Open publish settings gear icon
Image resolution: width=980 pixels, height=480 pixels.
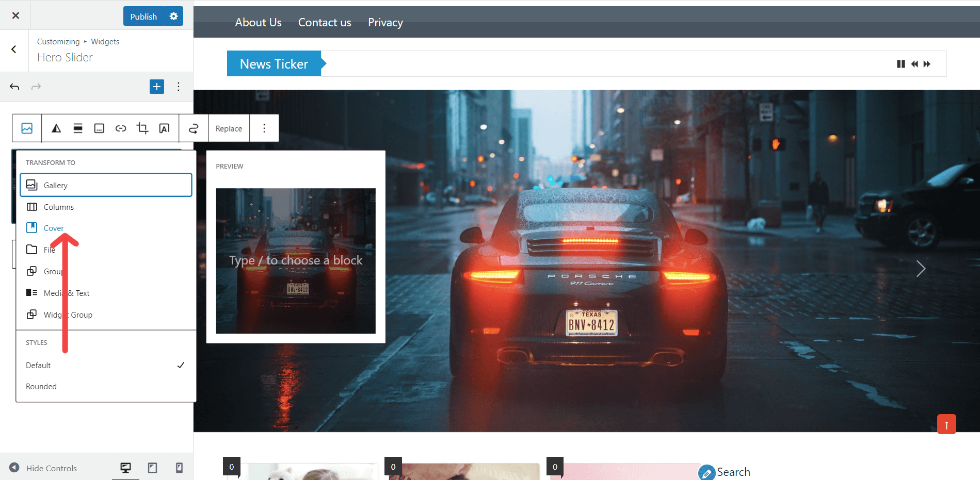[x=174, y=16]
